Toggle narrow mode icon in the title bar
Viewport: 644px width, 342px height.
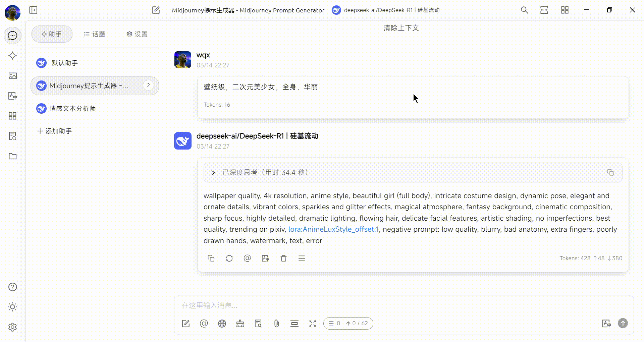point(544,10)
